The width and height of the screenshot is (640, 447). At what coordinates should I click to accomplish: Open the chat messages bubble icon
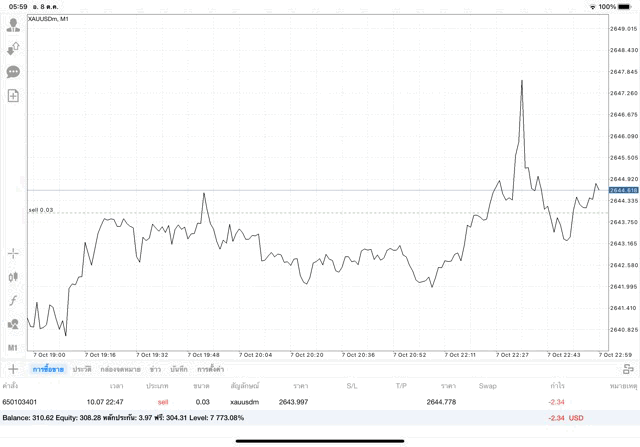pyautogui.click(x=13, y=72)
